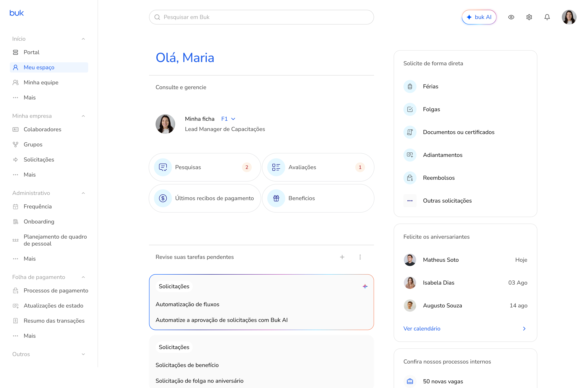The image size is (588, 388).
Task: Click the Reembolsos icon
Action: 410,178
